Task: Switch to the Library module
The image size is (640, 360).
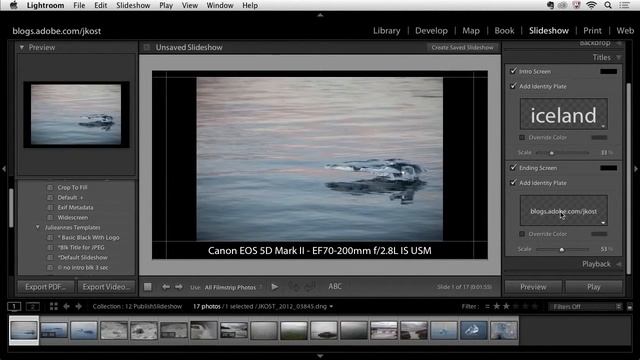Action: (387, 31)
